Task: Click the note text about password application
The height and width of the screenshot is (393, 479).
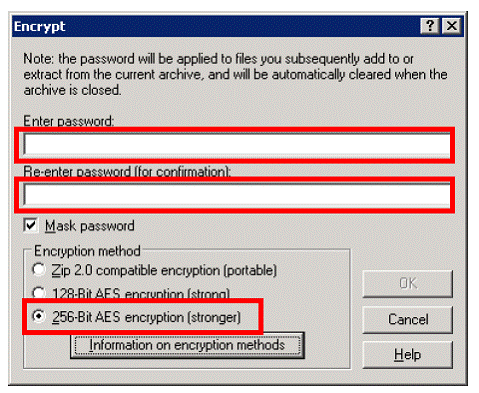Action: [235, 74]
